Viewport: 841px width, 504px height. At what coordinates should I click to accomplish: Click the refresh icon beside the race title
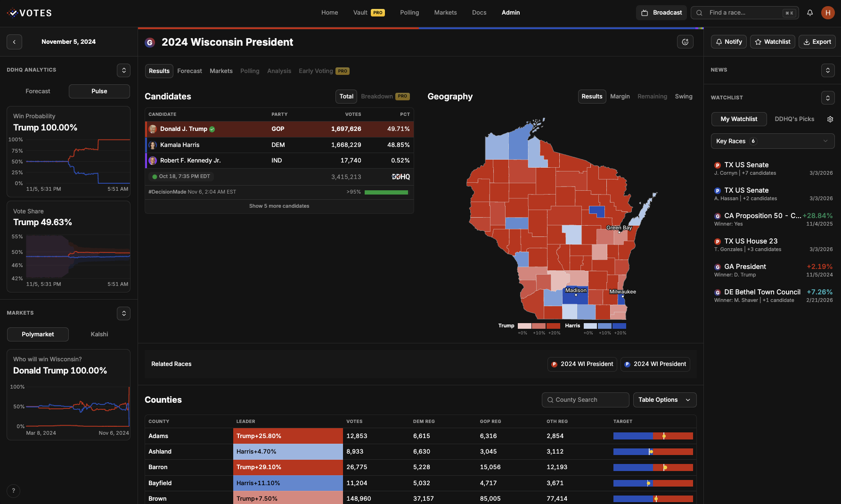(685, 41)
